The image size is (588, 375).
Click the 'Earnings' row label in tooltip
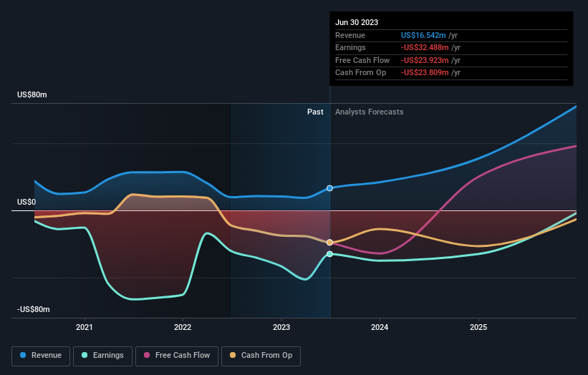coord(350,47)
